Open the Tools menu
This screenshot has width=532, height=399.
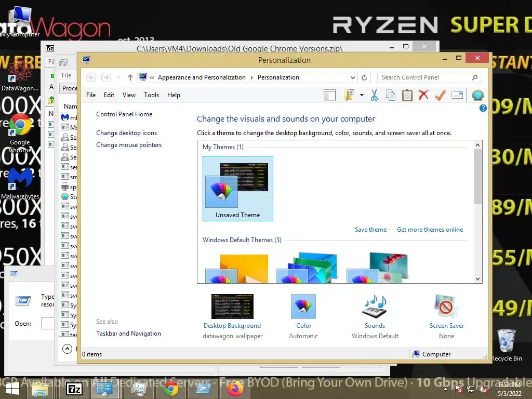pyautogui.click(x=151, y=95)
